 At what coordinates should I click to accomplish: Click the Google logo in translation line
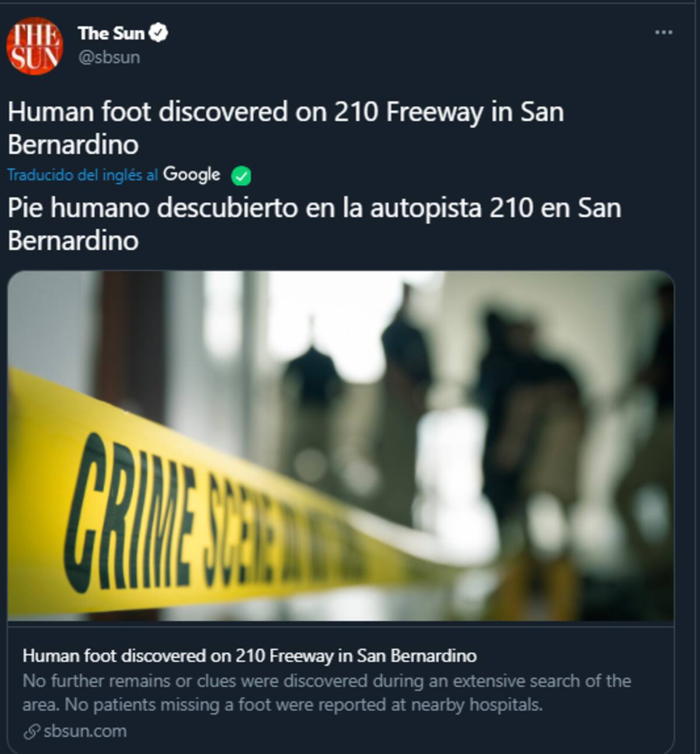(x=191, y=174)
